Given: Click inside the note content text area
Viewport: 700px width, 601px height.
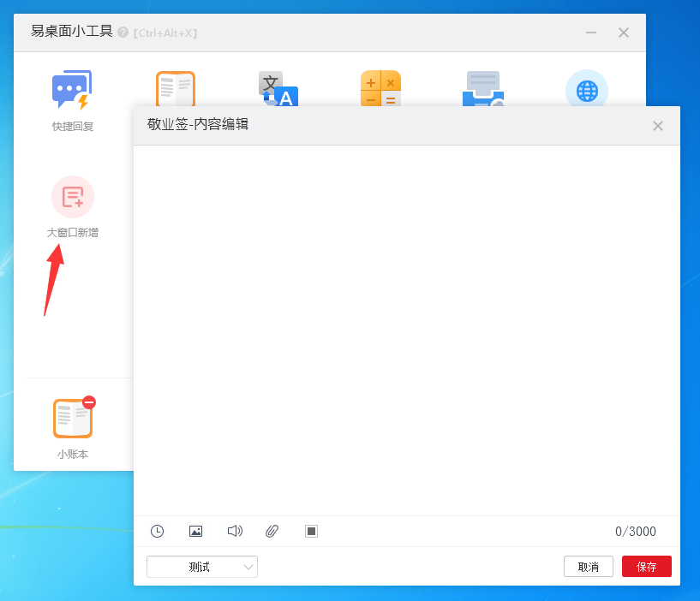Looking at the screenshot, I should [407, 330].
